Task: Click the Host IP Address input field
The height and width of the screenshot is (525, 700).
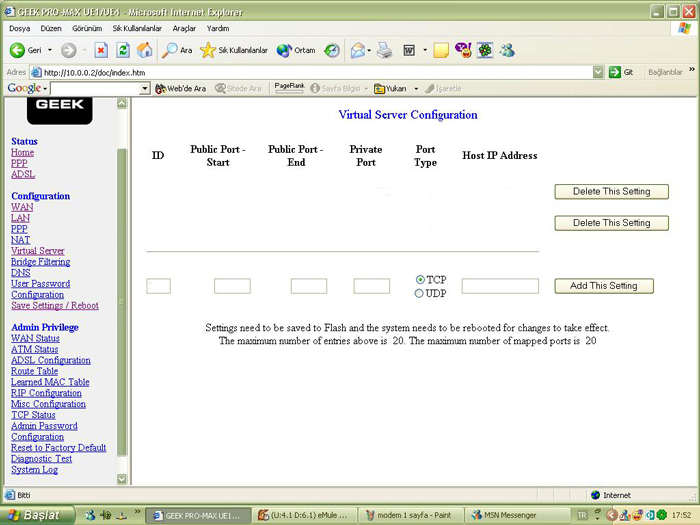Action: pos(500,286)
